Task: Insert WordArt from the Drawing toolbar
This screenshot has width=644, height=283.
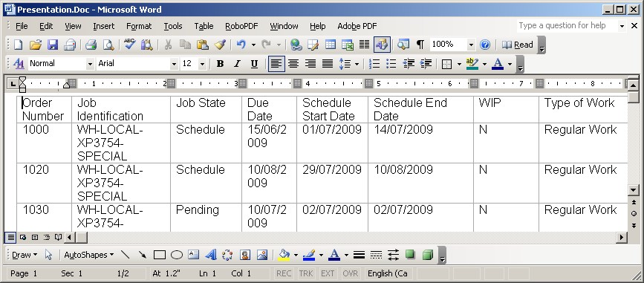Action: (211, 255)
